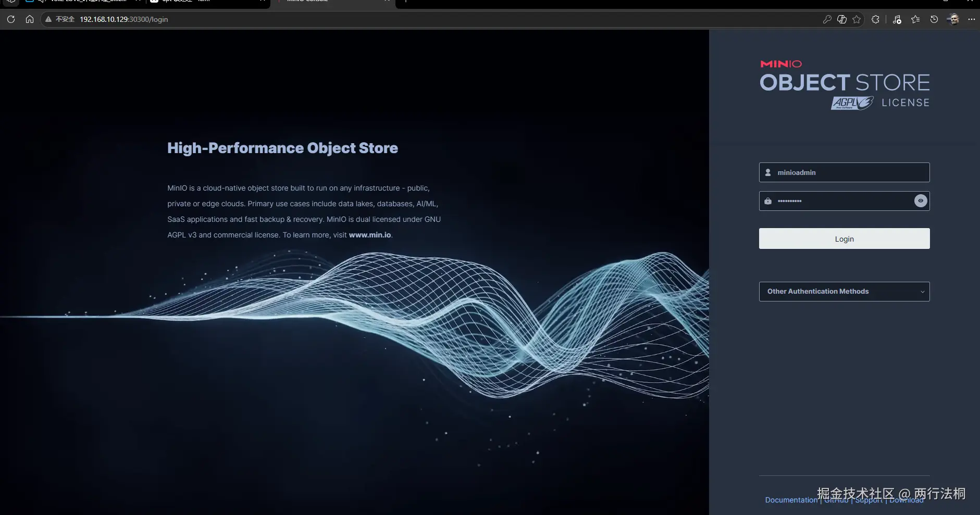980x515 pixels.
Task: Open the Support footer link
Action: [869, 500]
